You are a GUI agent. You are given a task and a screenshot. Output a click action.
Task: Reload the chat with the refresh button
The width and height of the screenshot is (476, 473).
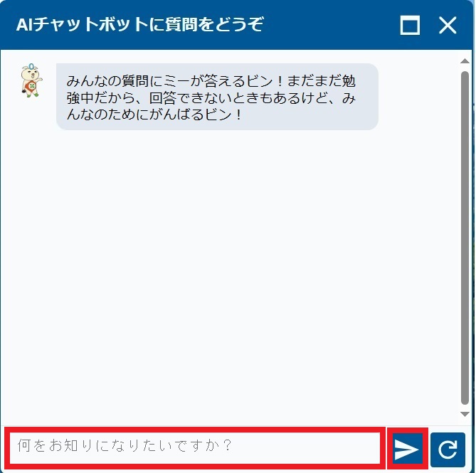pos(448,450)
